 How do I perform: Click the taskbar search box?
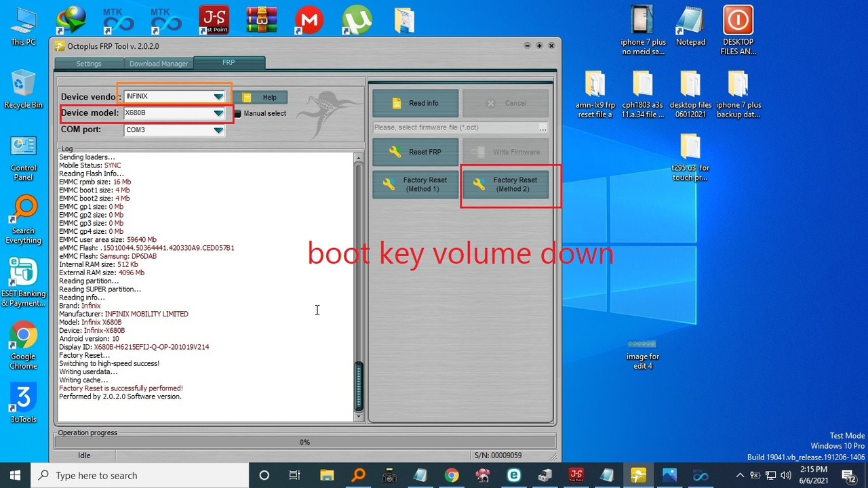[139, 475]
